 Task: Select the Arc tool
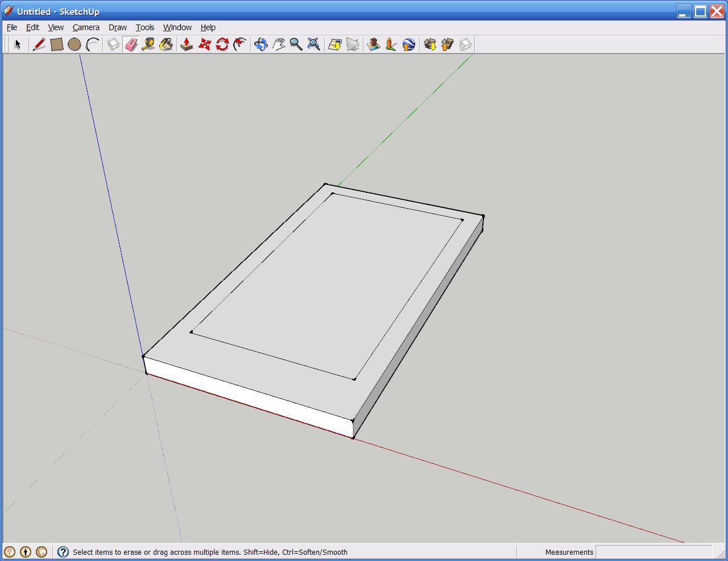click(x=92, y=44)
